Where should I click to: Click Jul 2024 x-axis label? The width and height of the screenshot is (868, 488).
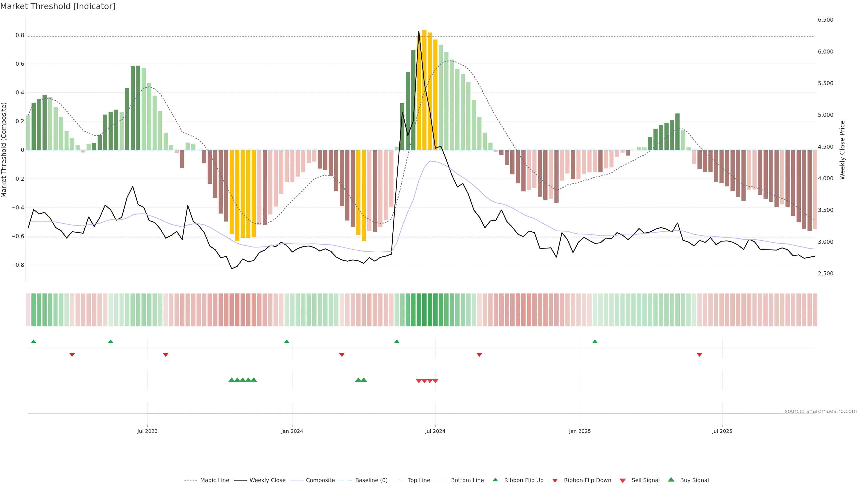click(x=435, y=431)
